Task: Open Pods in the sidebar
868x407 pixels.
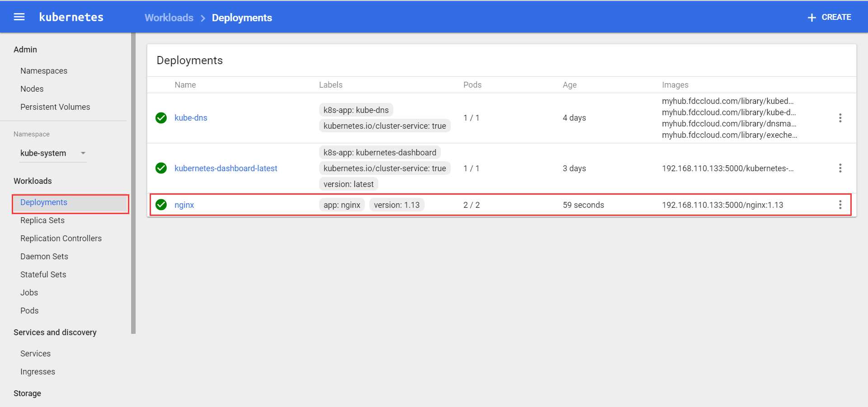Action: 29,311
